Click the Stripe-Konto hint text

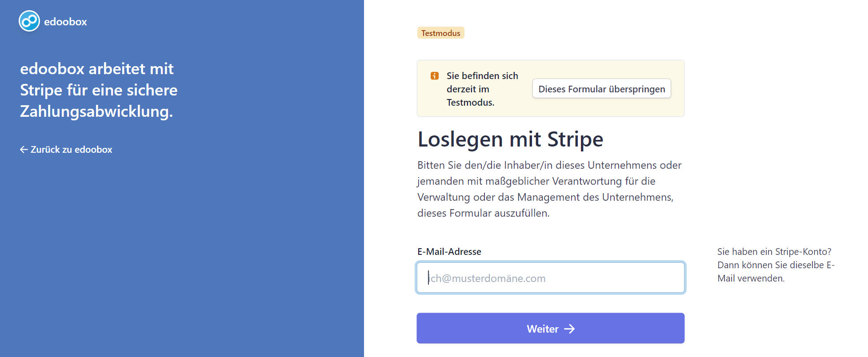click(775, 265)
